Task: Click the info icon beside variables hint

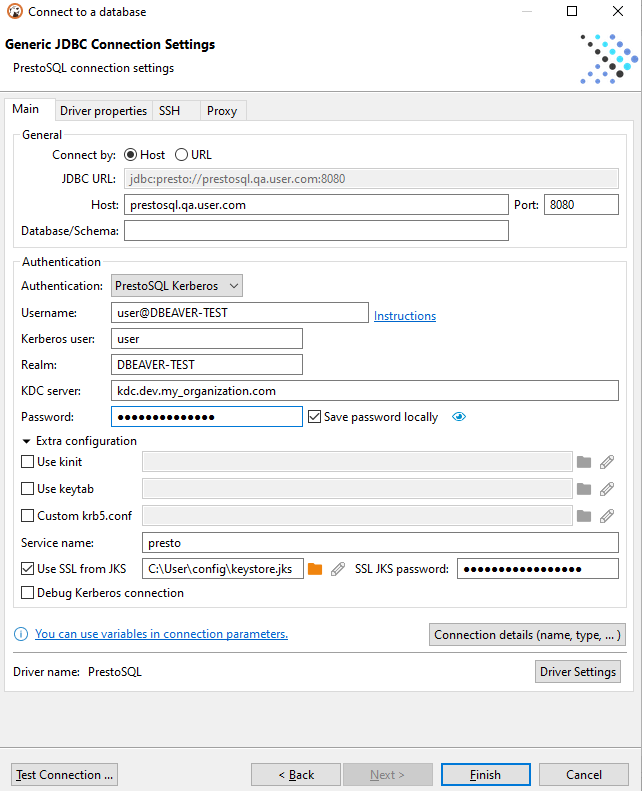Action: (21, 634)
